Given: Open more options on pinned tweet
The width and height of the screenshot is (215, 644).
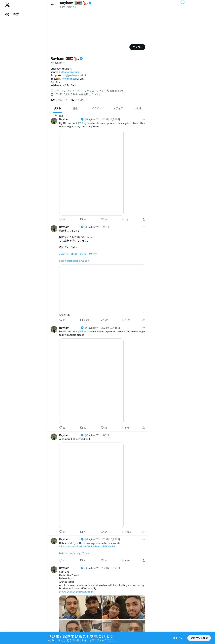Looking at the screenshot, I should tap(144, 119).
